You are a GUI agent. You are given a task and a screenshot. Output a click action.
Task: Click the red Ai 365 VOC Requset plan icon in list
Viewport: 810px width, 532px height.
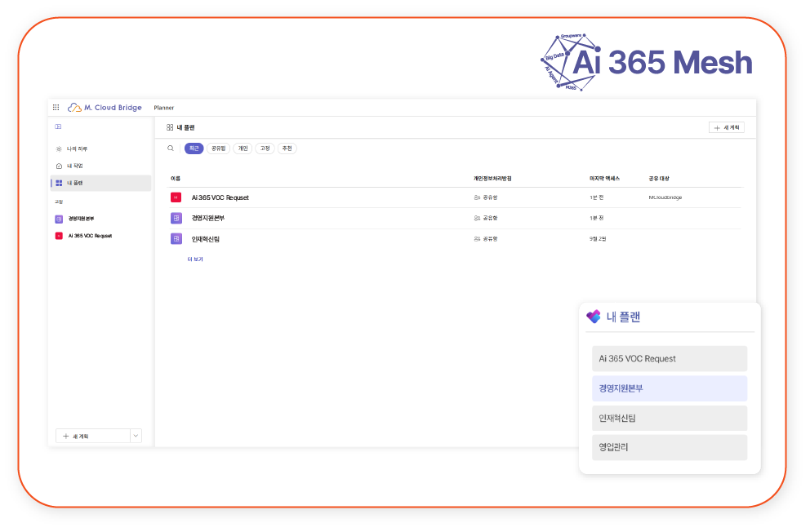pyautogui.click(x=176, y=197)
